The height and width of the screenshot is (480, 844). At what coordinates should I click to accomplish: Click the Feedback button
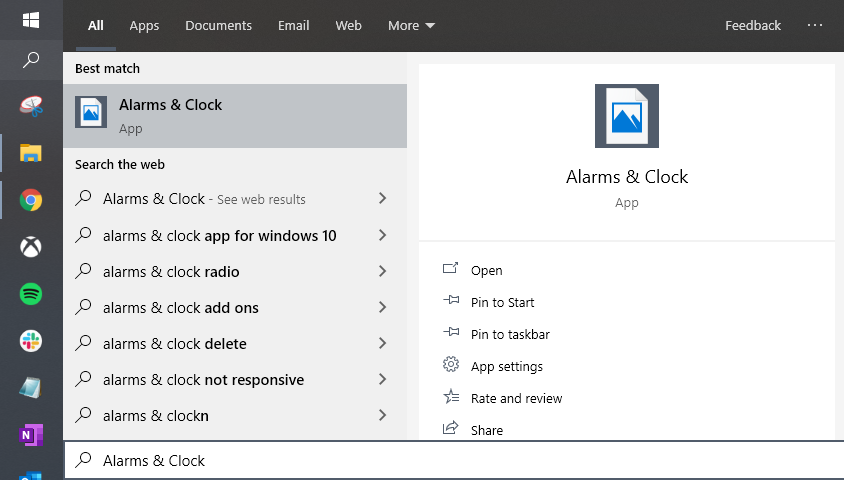[752, 25]
